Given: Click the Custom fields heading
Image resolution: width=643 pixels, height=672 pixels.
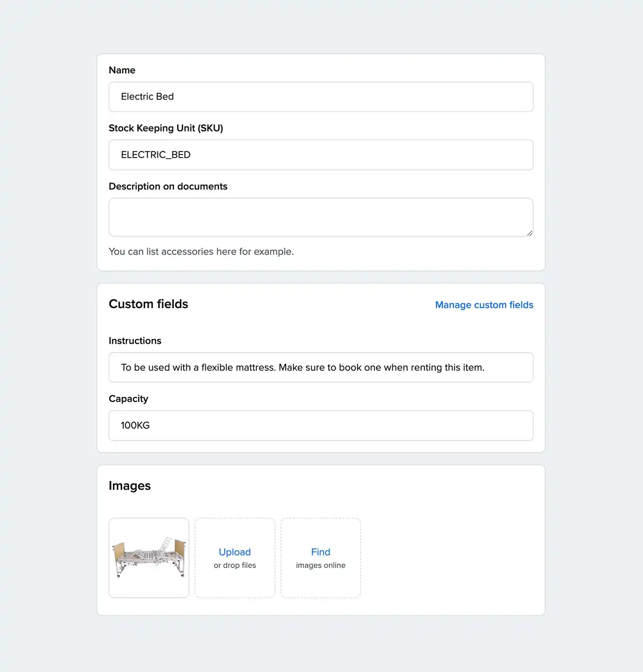Looking at the screenshot, I should pos(149,304).
